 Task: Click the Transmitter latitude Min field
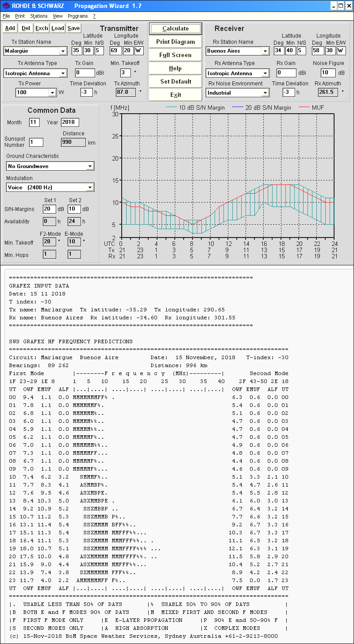pyautogui.click(x=88, y=51)
